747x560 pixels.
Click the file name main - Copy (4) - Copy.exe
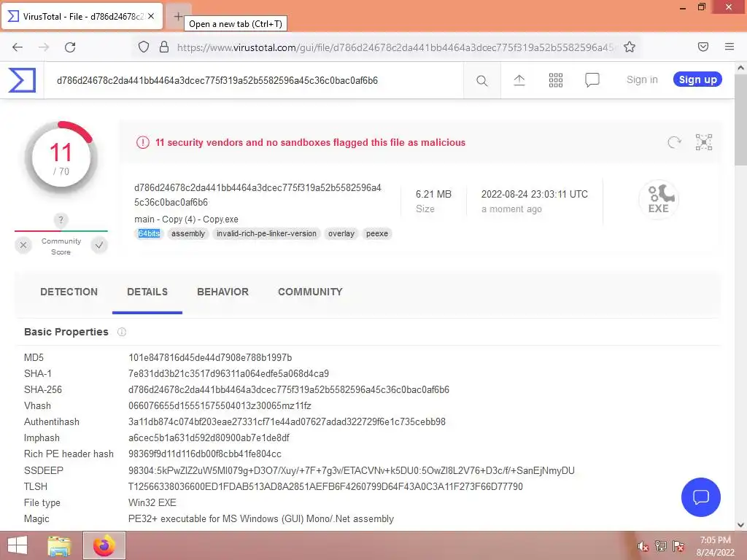click(186, 219)
